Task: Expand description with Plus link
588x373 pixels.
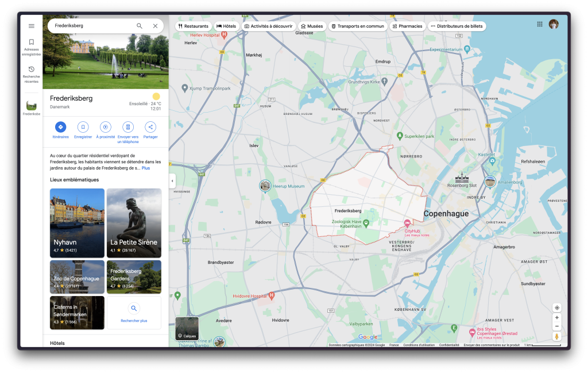Action: point(146,168)
